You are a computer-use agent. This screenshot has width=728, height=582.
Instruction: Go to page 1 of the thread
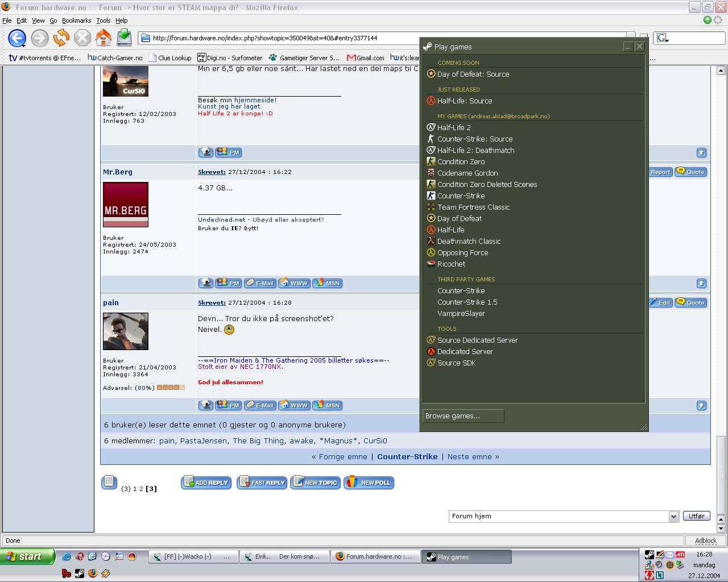pyautogui.click(x=135, y=489)
